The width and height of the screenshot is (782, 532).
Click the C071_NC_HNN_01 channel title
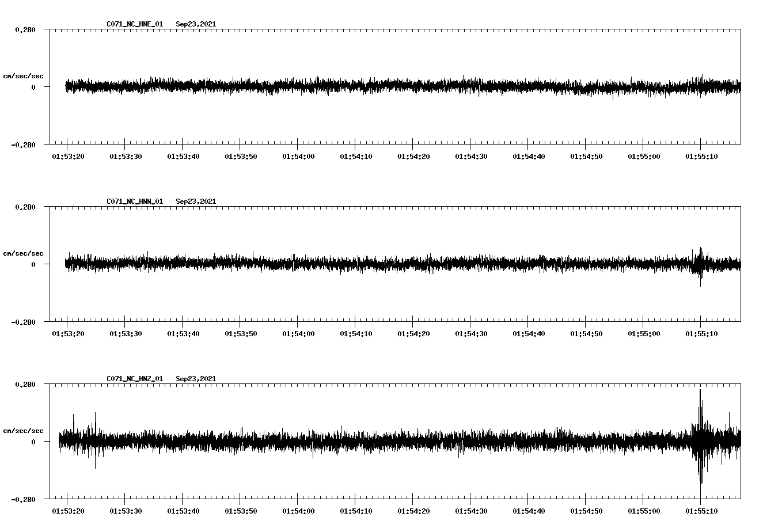coord(135,202)
